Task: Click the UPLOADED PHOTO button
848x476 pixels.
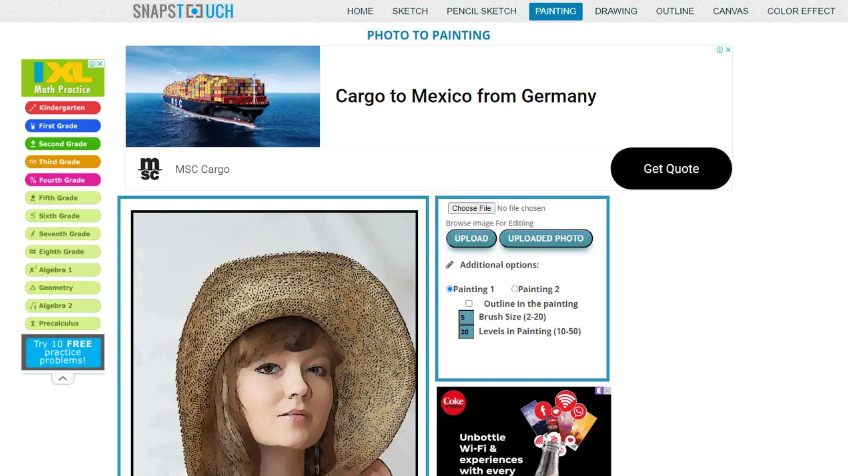Action: click(x=546, y=239)
